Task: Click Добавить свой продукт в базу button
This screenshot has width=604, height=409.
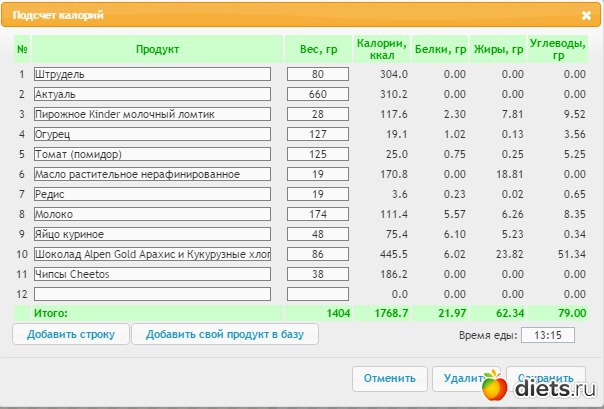Action: [x=225, y=334]
